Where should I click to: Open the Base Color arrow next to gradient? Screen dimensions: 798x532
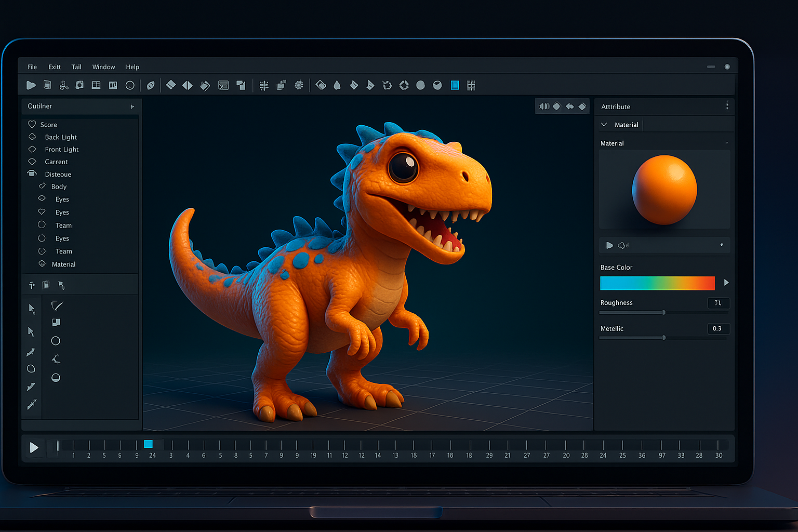[726, 283]
